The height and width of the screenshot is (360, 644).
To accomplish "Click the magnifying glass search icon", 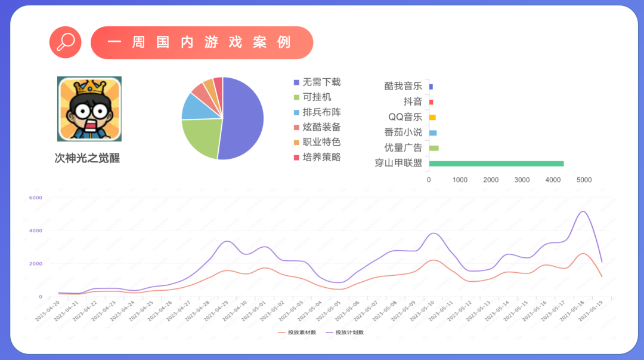I will (66, 42).
